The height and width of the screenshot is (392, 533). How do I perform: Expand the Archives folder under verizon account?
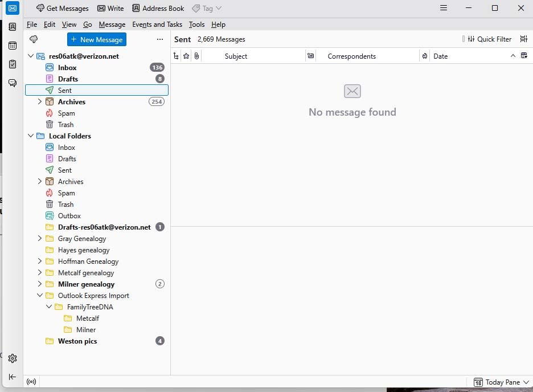(39, 102)
